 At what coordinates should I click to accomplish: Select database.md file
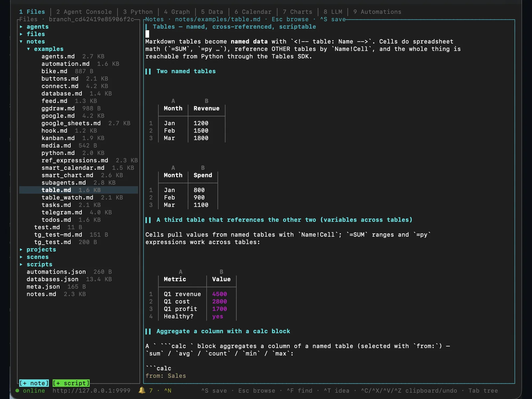point(62,93)
